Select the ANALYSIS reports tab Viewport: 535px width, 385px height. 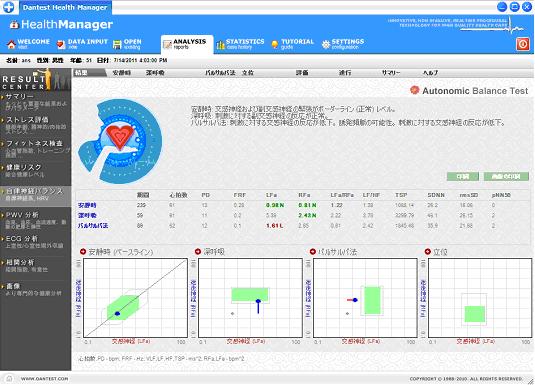[187, 44]
